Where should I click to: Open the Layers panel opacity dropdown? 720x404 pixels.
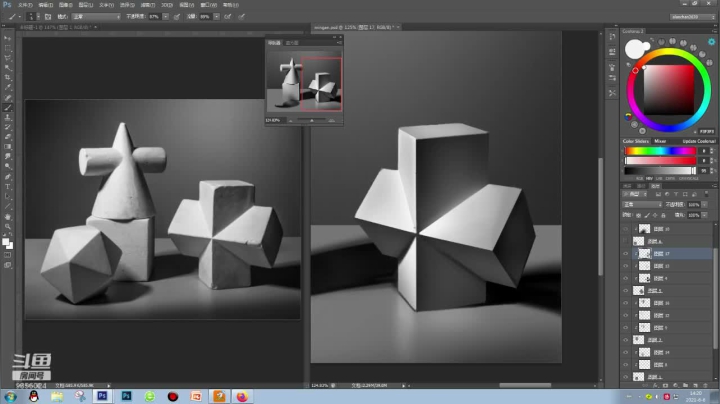(x=704, y=205)
